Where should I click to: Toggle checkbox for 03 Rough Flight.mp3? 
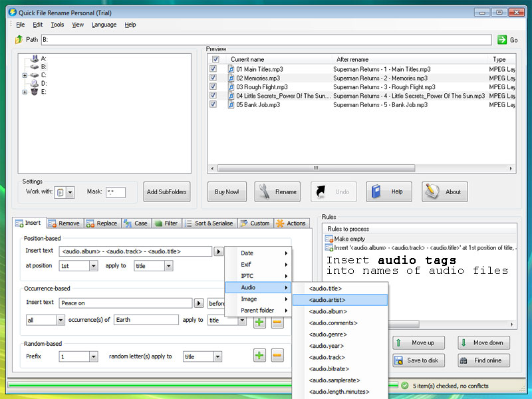point(213,86)
